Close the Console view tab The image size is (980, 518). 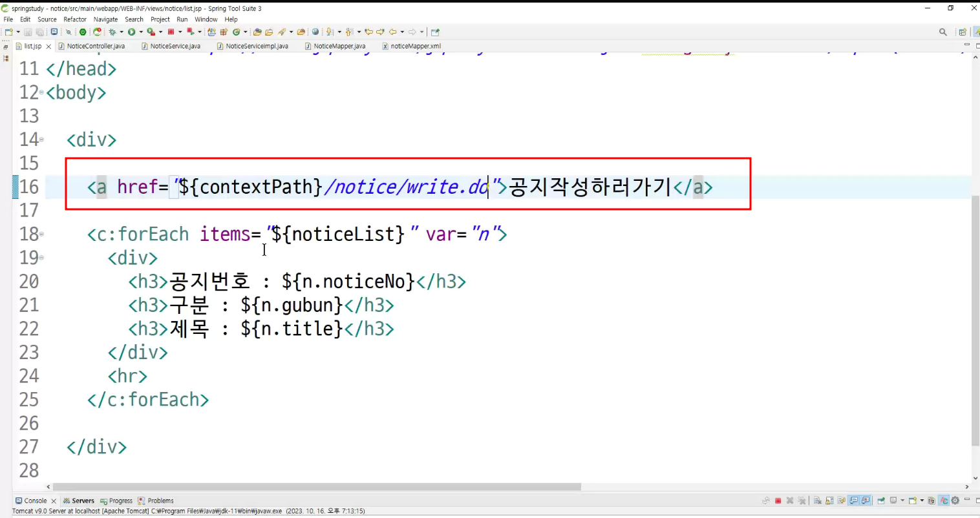pos(54,501)
